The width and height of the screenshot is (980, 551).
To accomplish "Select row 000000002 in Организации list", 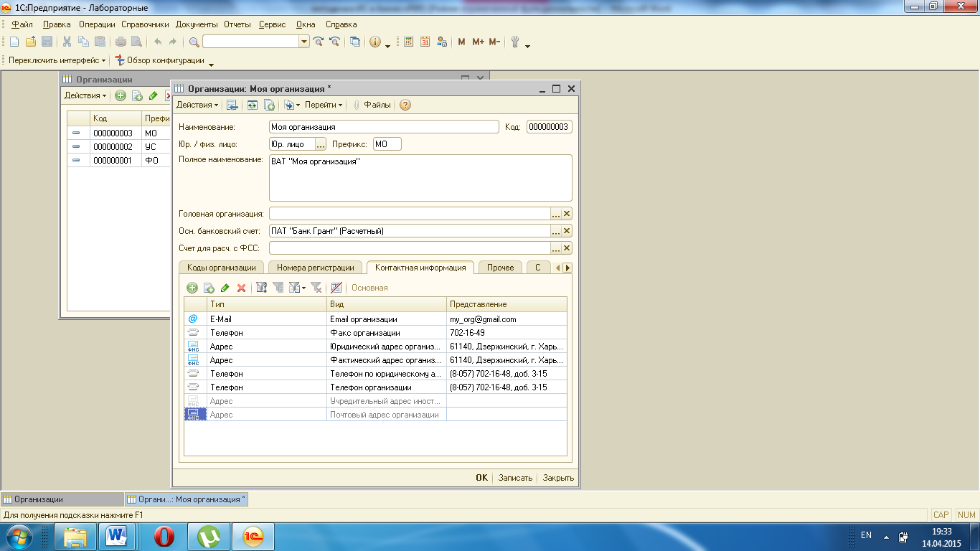I will [x=118, y=147].
